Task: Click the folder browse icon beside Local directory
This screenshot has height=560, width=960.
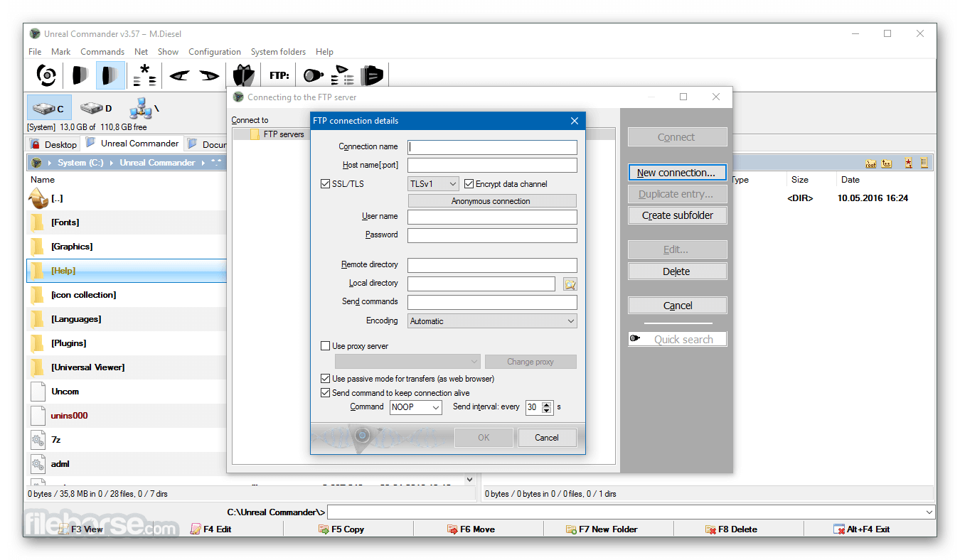Action: pos(570,284)
